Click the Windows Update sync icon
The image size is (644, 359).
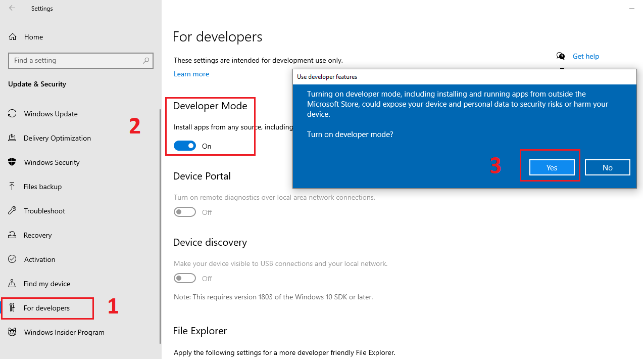point(13,114)
